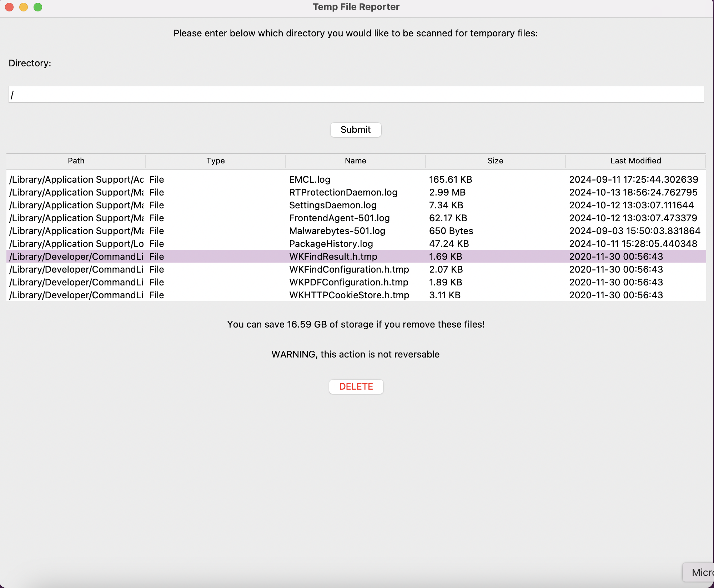Sort by the Path column header
Image resolution: width=714 pixels, height=588 pixels.
coord(76,161)
